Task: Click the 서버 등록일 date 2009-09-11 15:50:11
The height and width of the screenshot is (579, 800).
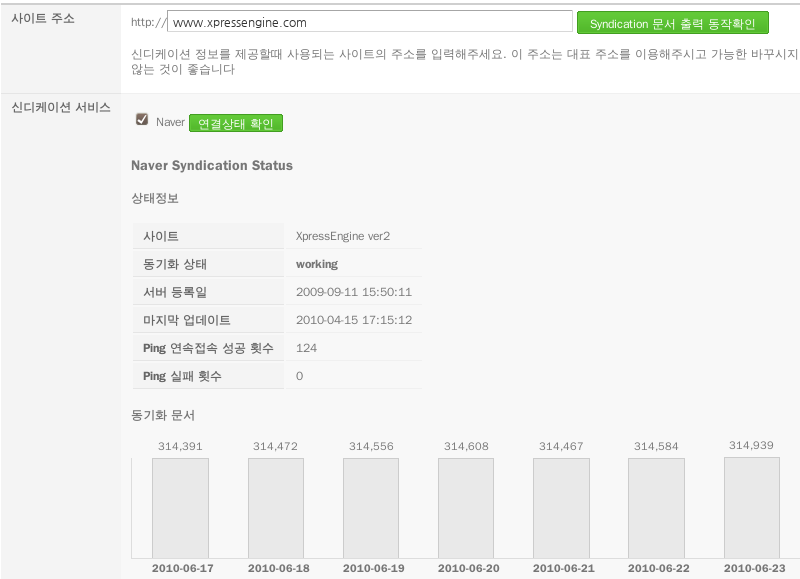Action: pos(354,292)
